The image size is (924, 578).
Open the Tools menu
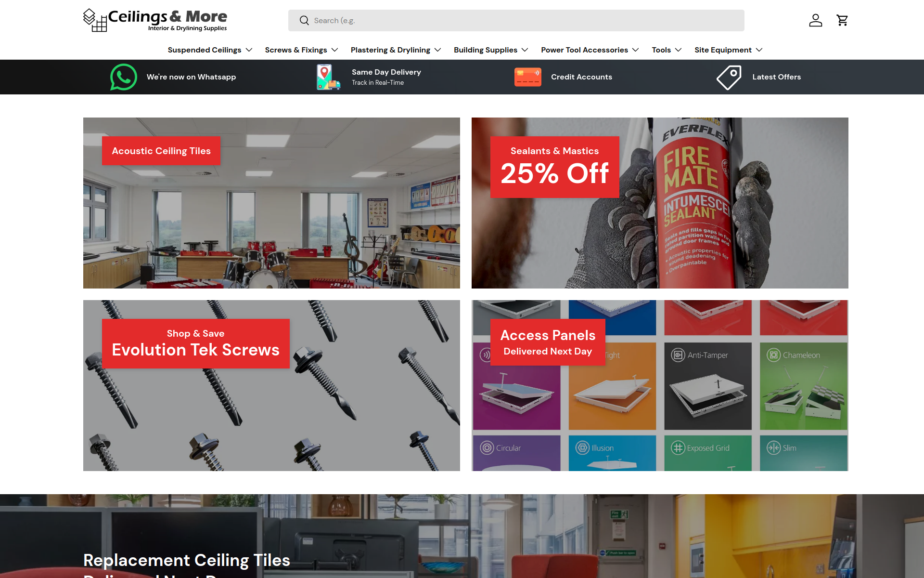tap(667, 50)
